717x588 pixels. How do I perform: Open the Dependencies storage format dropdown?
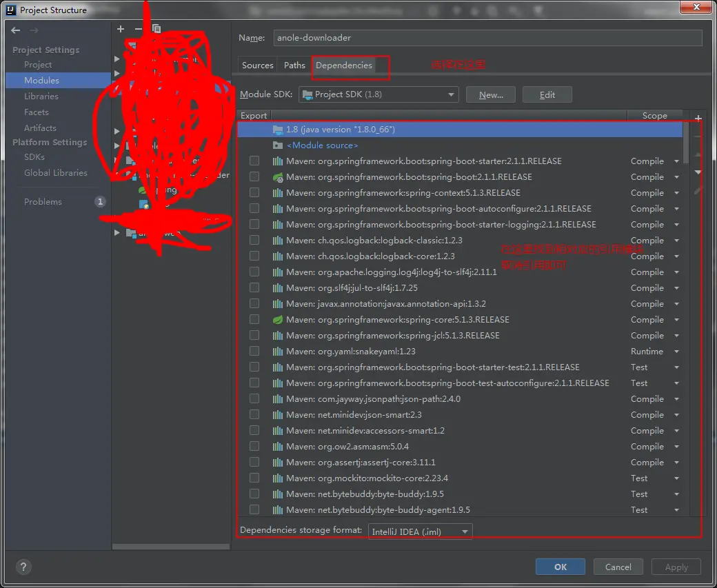[421, 531]
